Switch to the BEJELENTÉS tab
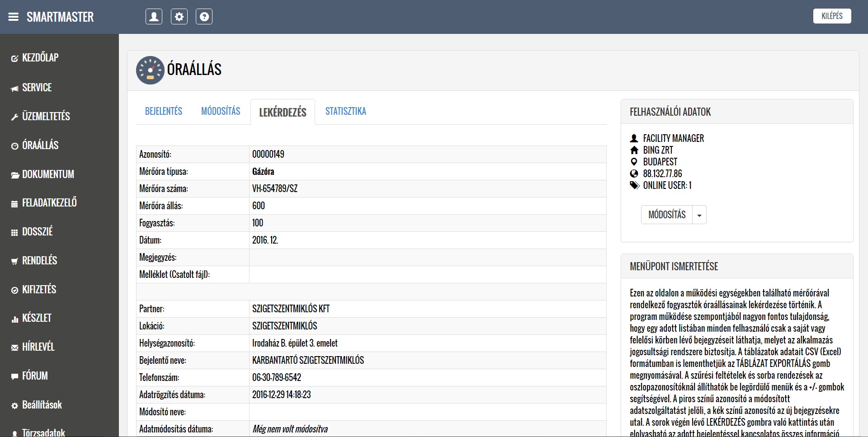The height and width of the screenshot is (437, 868). coord(164,111)
